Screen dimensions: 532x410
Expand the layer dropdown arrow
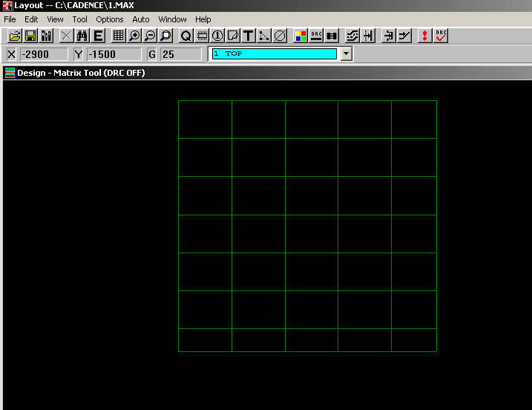pos(346,54)
